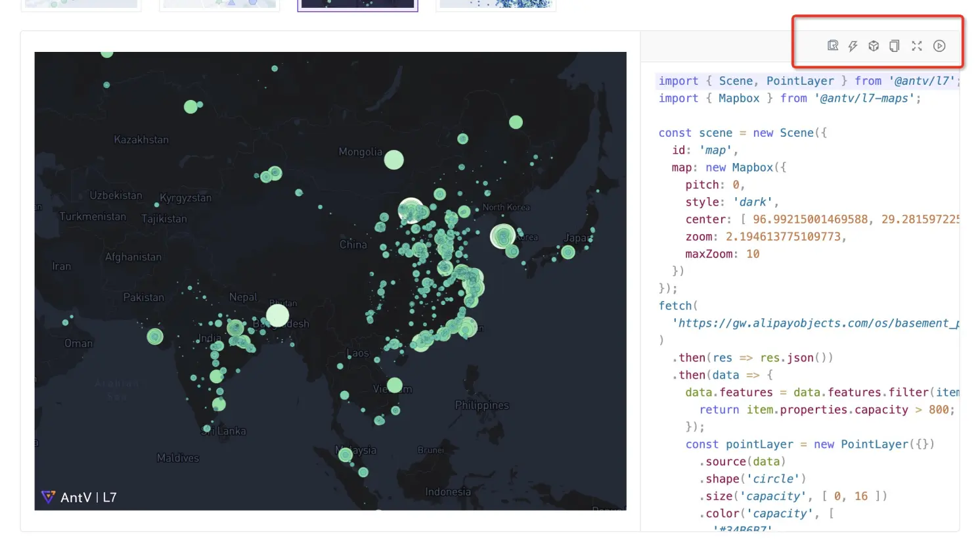Open the code in CodeSandbox via the cube icon

[874, 46]
